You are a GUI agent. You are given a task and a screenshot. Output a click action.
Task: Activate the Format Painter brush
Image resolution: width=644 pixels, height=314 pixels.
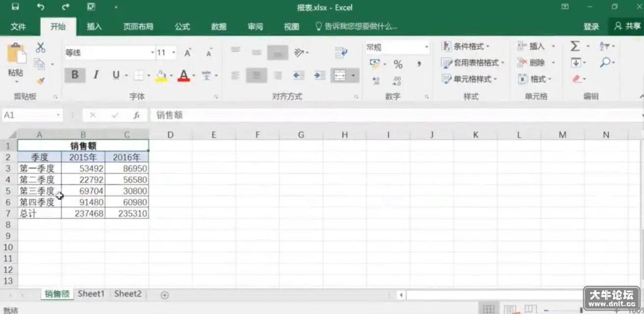coord(41,81)
